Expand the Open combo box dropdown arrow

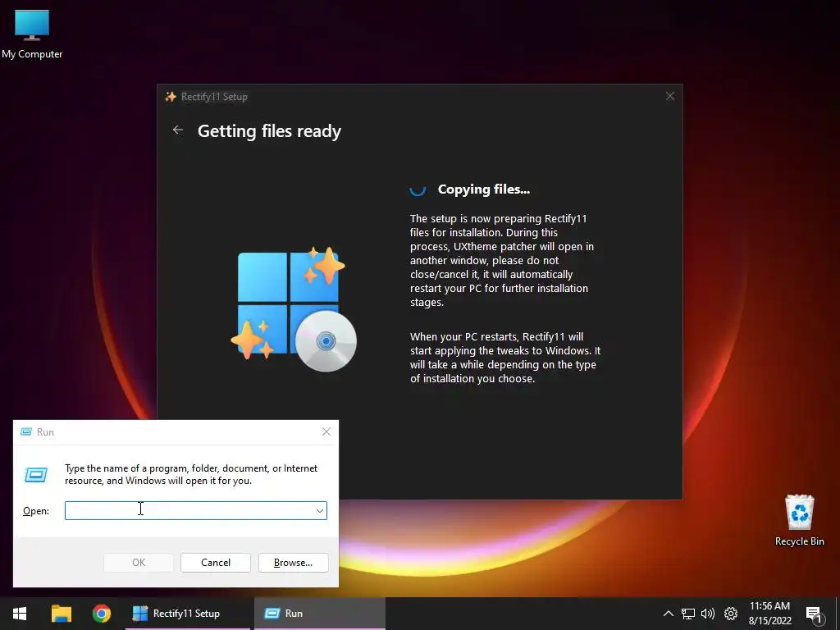[x=320, y=510]
